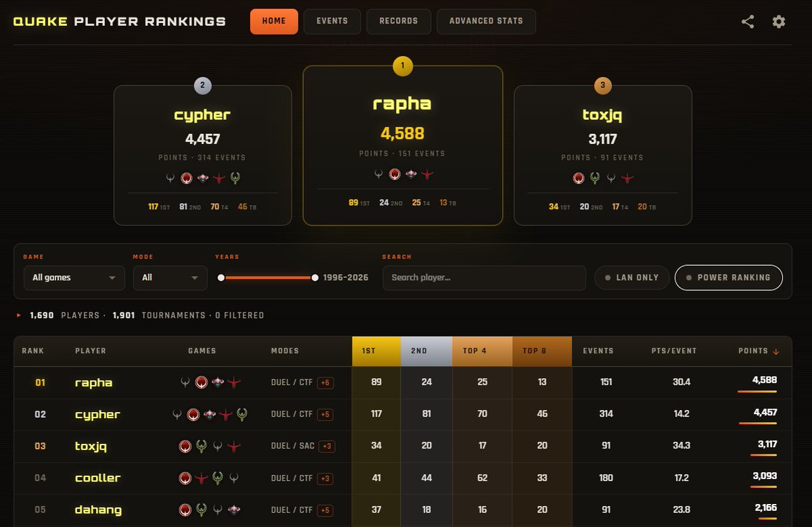Screen dimensions: 812x527
Task: Click green Quake logo in toxjq's podium card
Action: (x=595, y=179)
